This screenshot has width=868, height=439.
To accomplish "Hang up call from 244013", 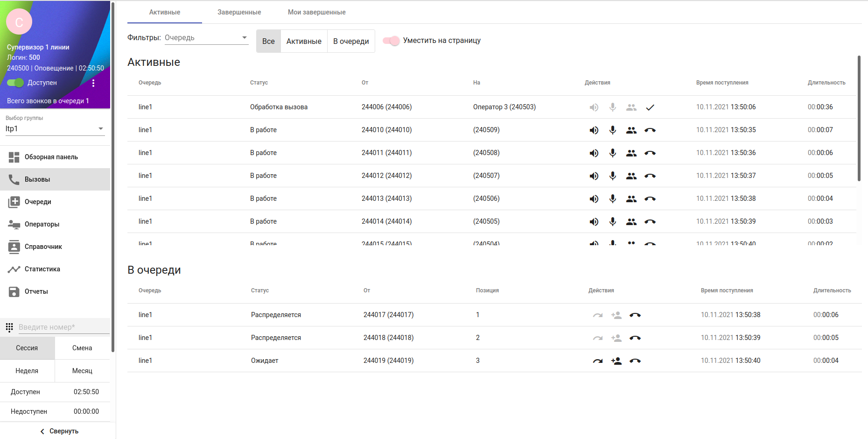I will click(650, 199).
